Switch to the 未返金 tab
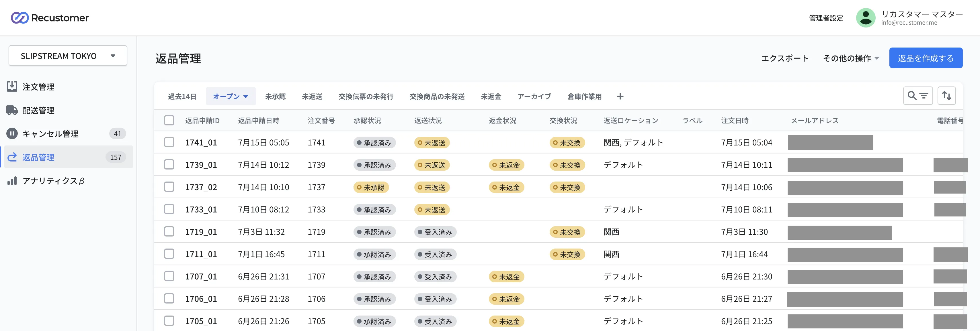 (x=491, y=96)
